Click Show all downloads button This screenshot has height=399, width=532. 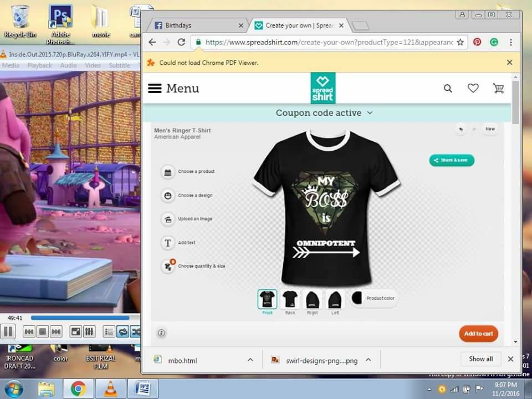pos(481,359)
